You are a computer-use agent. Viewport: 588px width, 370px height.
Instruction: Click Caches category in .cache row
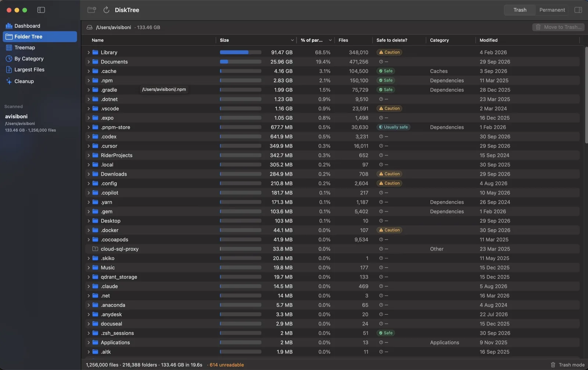(438, 71)
